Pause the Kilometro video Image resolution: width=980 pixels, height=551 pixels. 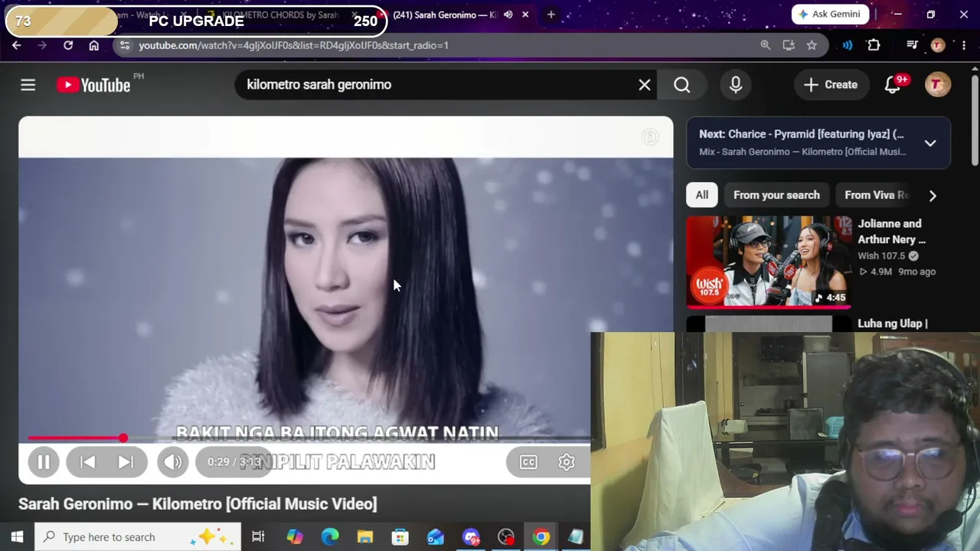coord(44,461)
